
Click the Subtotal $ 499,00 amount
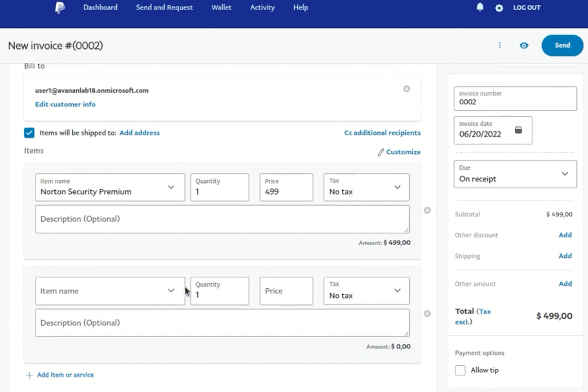point(559,214)
